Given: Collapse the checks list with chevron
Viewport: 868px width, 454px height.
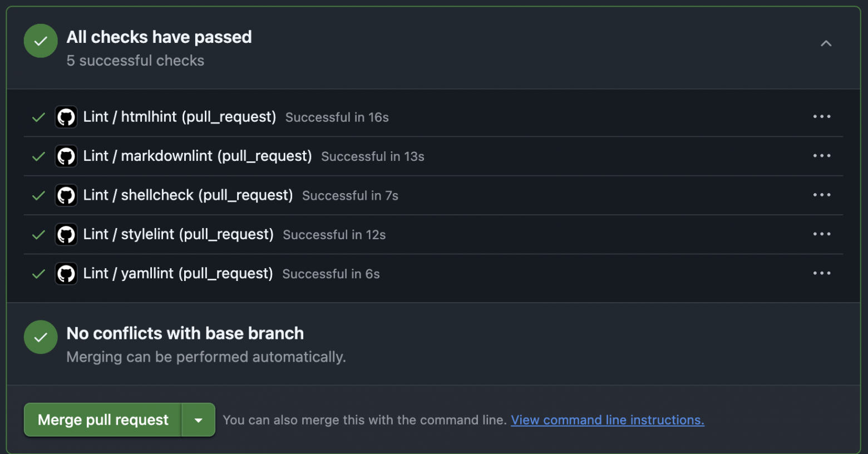Looking at the screenshot, I should point(826,43).
